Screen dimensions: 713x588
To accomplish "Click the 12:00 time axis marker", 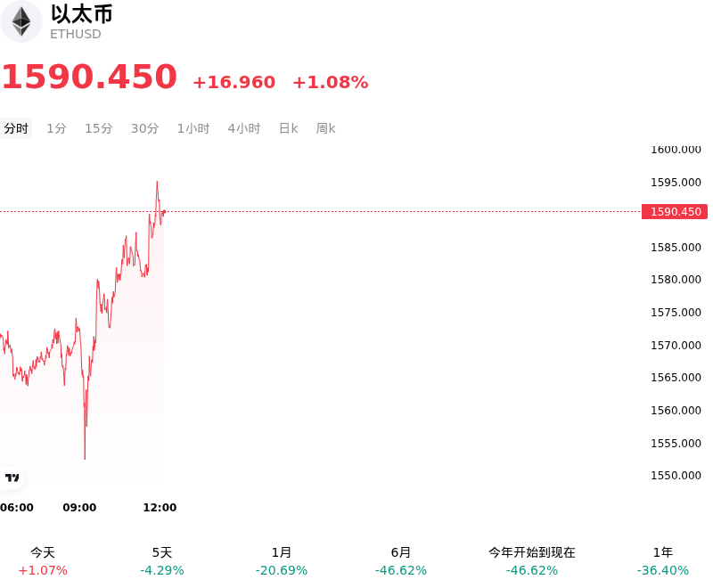I will [x=160, y=508].
